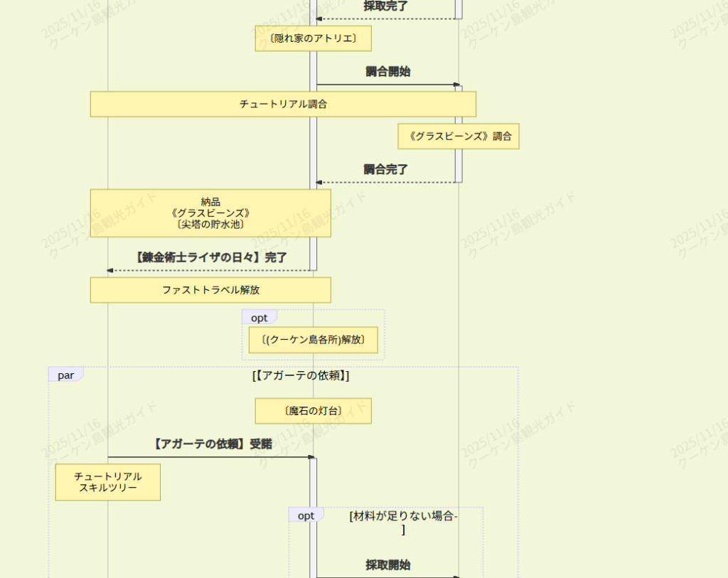
Task: Select the [【アガーテの依頼】] par title text
Action: [x=301, y=375]
